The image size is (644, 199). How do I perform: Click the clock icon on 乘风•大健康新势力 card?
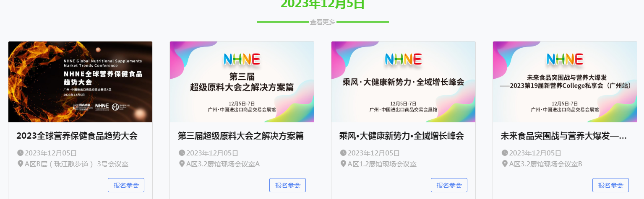tap(343, 153)
